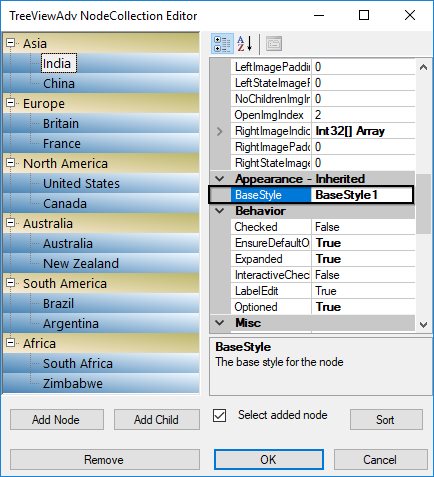Screen dimensions: 434x477
Task: Click the property grid scroll down arrow
Action: (423, 324)
